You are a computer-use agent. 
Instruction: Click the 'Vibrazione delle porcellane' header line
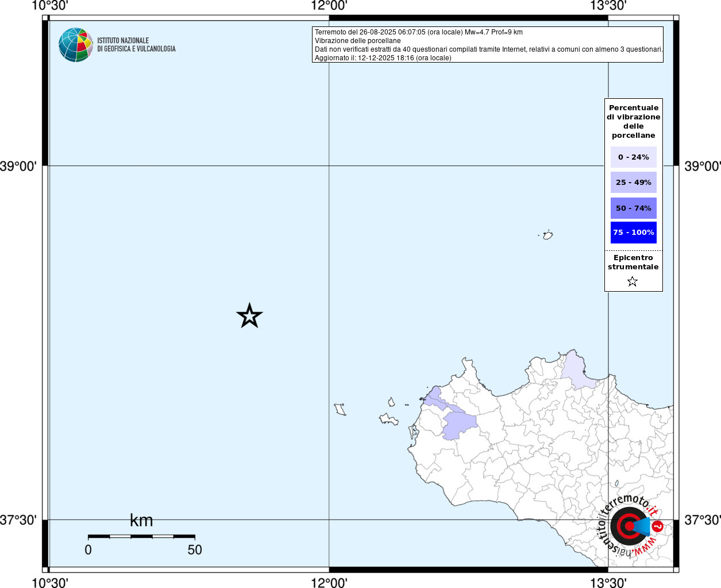[357, 41]
